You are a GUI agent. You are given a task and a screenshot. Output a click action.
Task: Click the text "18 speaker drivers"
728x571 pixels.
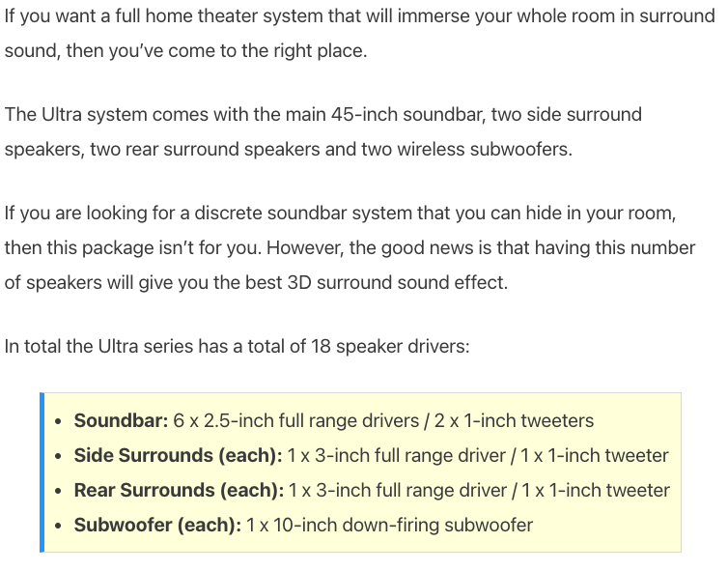390,346
